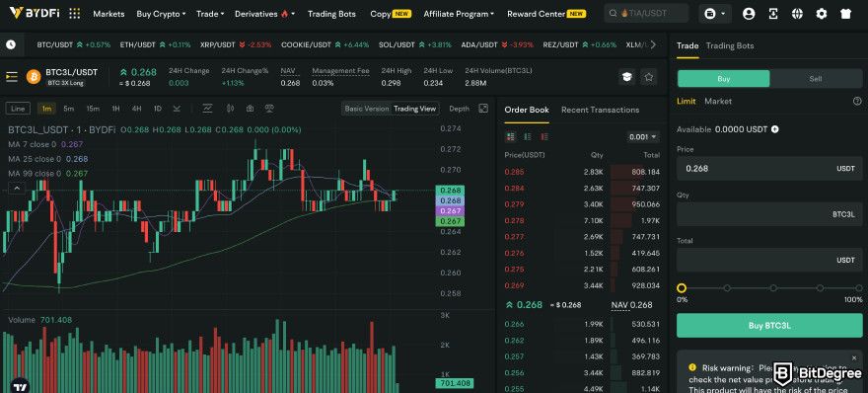Select the 4H timeframe
The image size is (868, 393).
click(136, 109)
